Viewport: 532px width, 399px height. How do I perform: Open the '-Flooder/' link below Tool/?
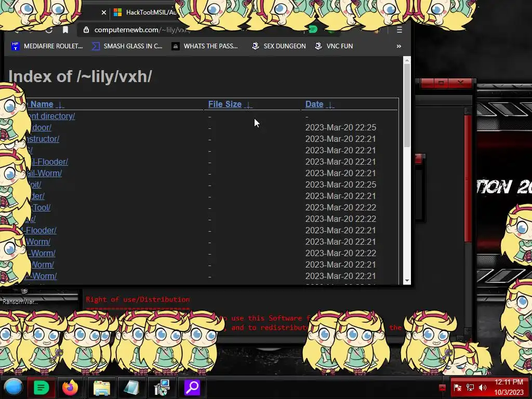click(x=41, y=230)
